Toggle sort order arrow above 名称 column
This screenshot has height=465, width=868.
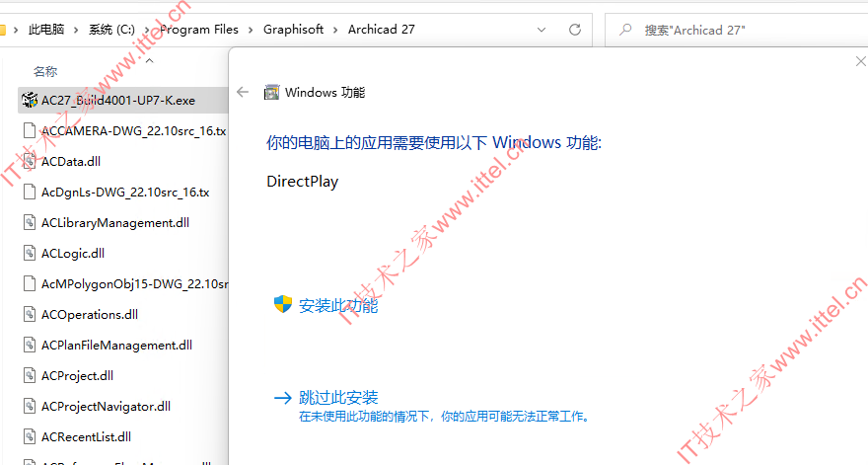(x=150, y=60)
